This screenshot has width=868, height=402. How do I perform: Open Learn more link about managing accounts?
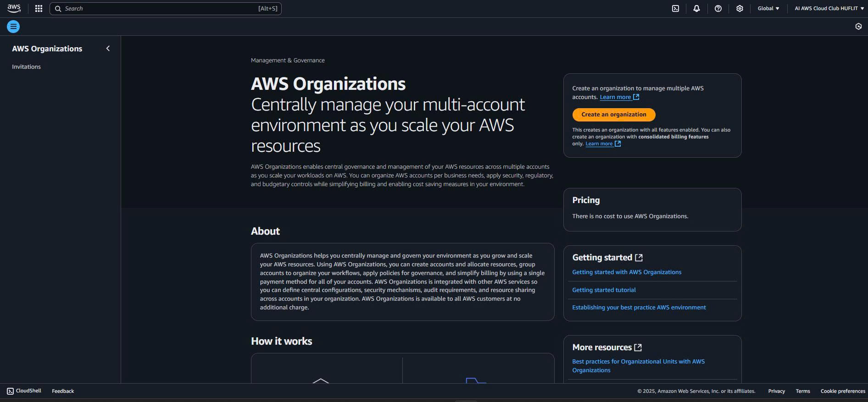(x=619, y=97)
